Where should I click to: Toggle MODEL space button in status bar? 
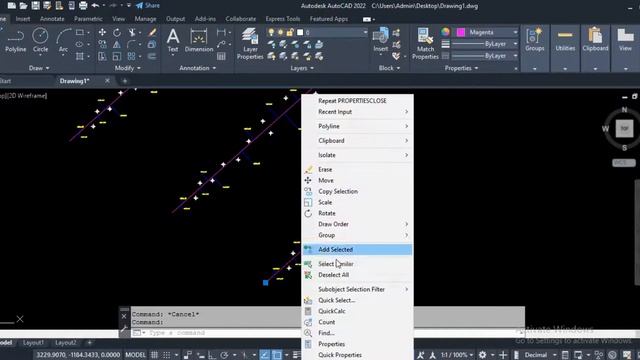[136, 355]
